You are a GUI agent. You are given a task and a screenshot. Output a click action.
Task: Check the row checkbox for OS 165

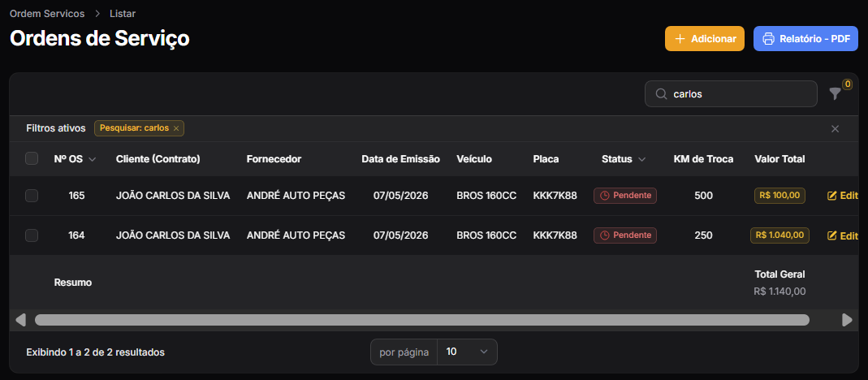[x=32, y=196]
